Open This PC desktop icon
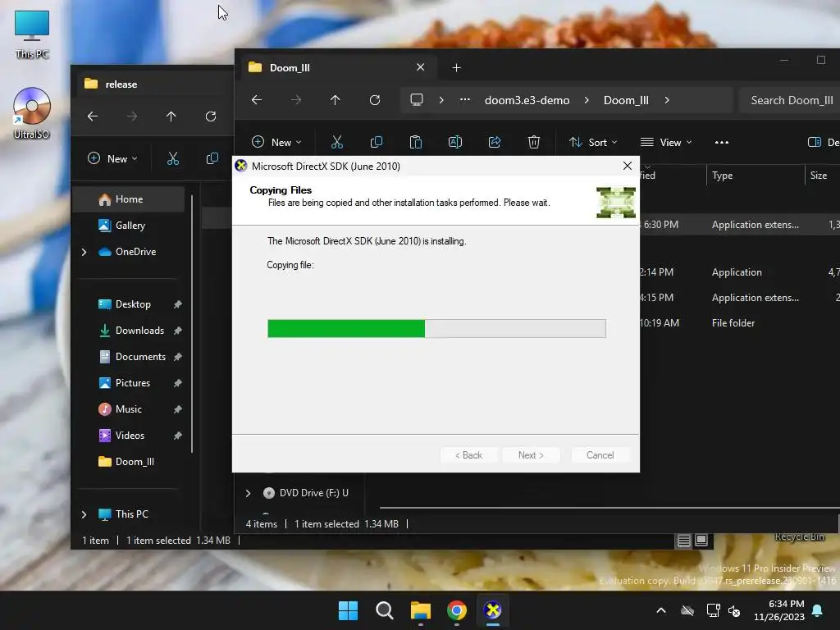840x630 pixels. [32, 34]
